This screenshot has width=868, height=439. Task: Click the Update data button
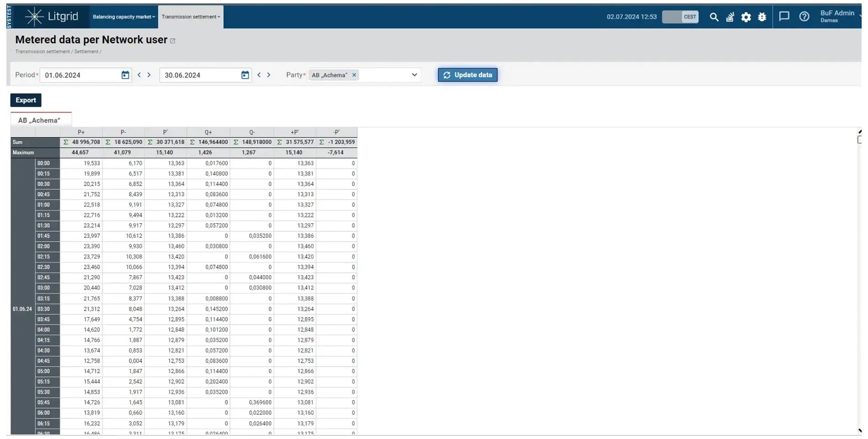click(x=467, y=75)
